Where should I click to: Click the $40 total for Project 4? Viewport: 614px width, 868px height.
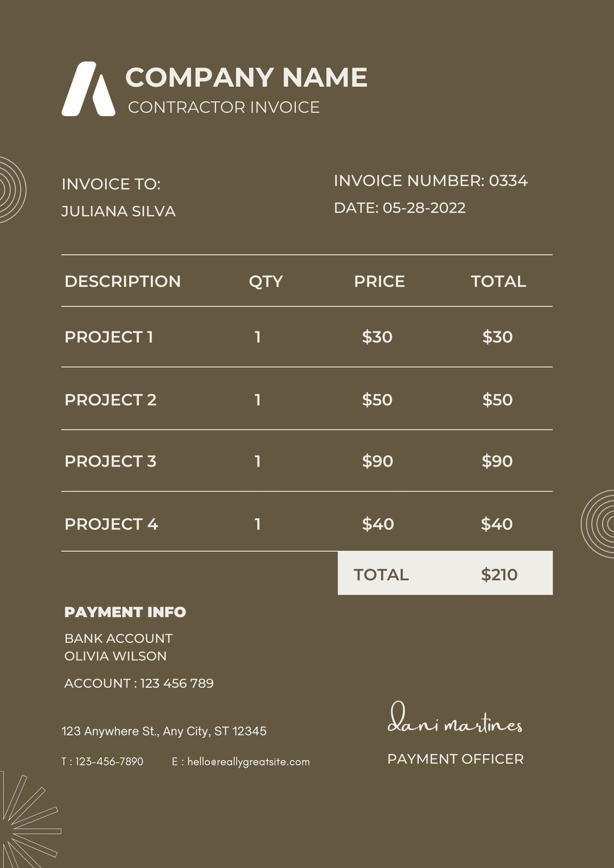pos(497,524)
